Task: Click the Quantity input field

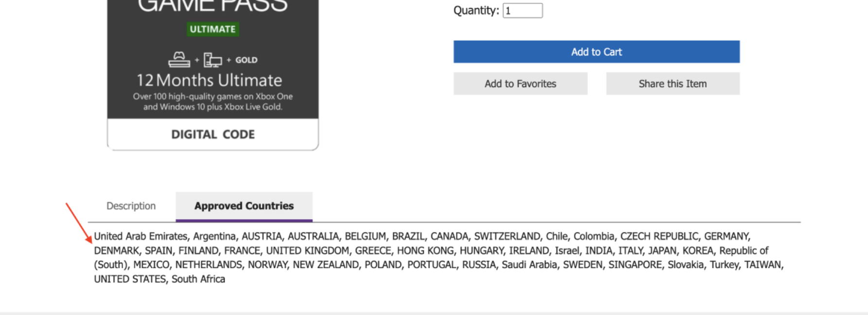Action: coord(522,11)
